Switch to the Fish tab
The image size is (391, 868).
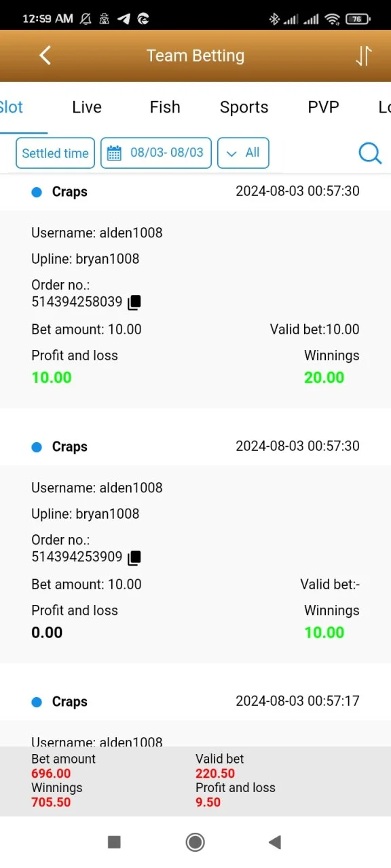(x=165, y=107)
